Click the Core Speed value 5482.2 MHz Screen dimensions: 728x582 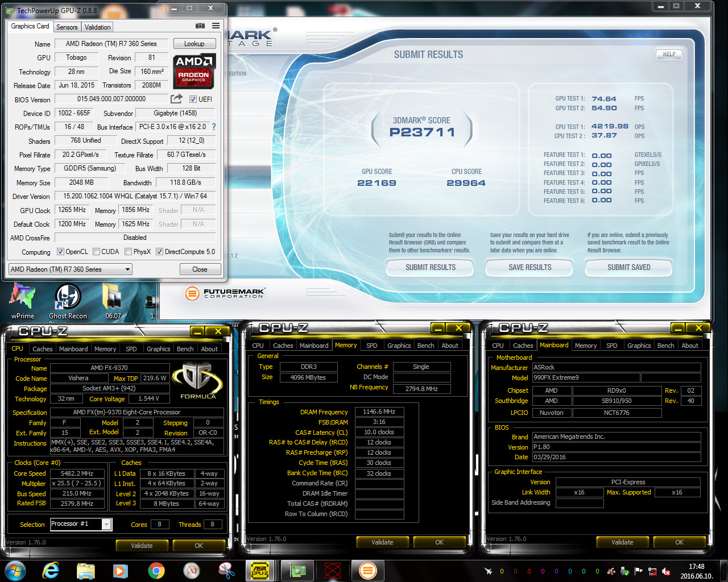click(77, 473)
